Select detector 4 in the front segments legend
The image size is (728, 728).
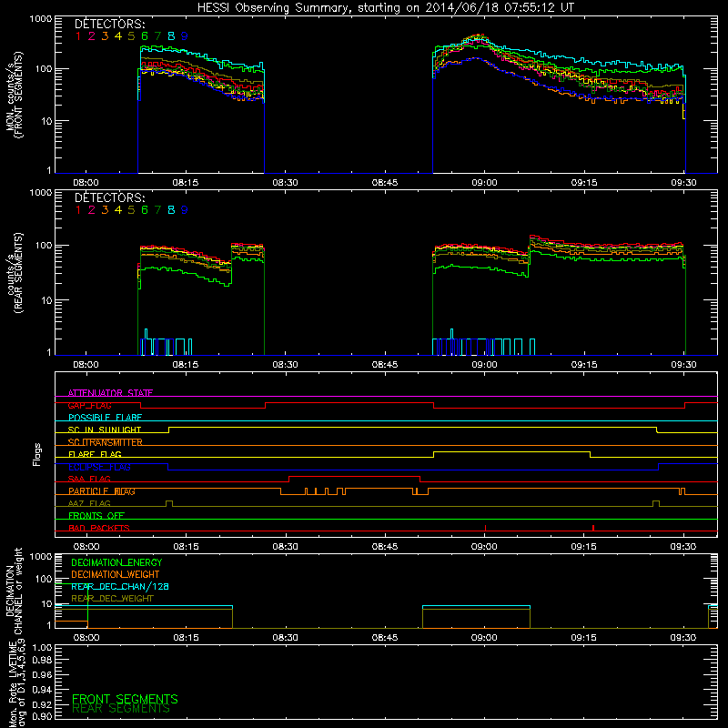pos(118,36)
